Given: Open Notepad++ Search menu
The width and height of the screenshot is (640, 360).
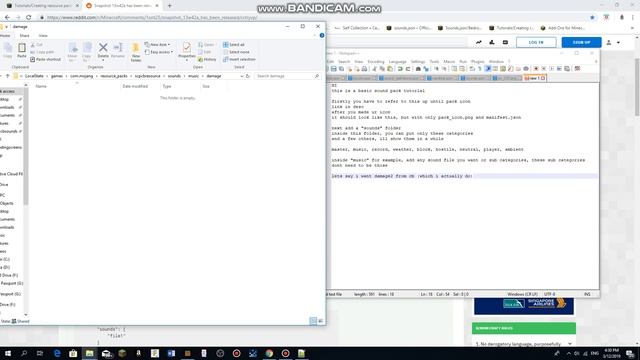Looking at the screenshot, I should 344,61.
